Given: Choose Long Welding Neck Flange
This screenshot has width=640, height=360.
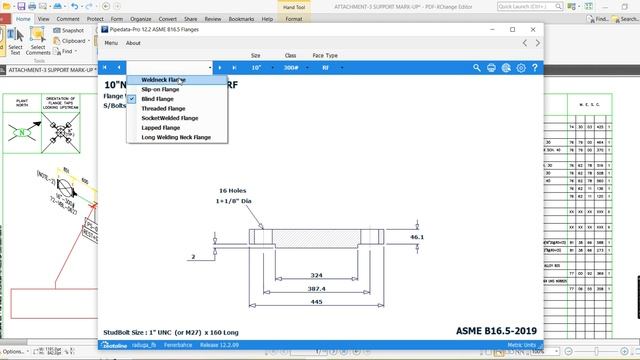Looking at the screenshot, I should [x=177, y=137].
